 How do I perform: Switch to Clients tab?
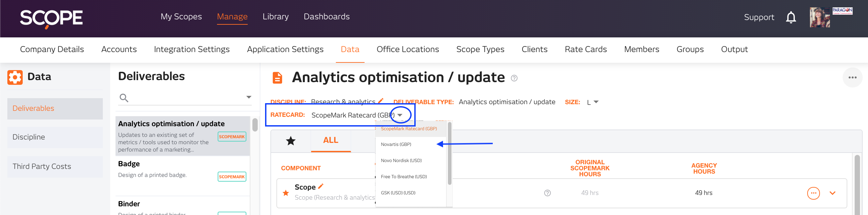pyautogui.click(x=534, y=49)
